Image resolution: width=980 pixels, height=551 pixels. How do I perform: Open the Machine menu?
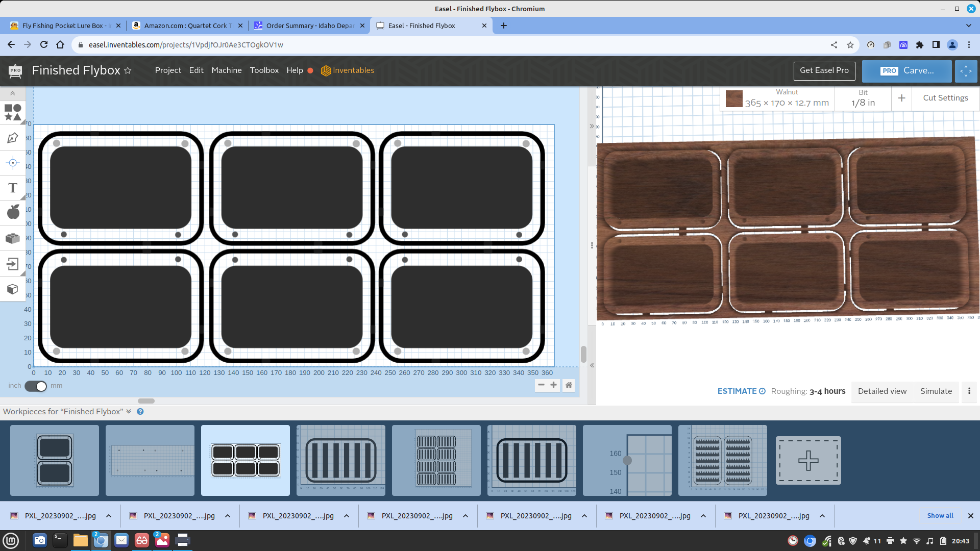tap(226, 70)
